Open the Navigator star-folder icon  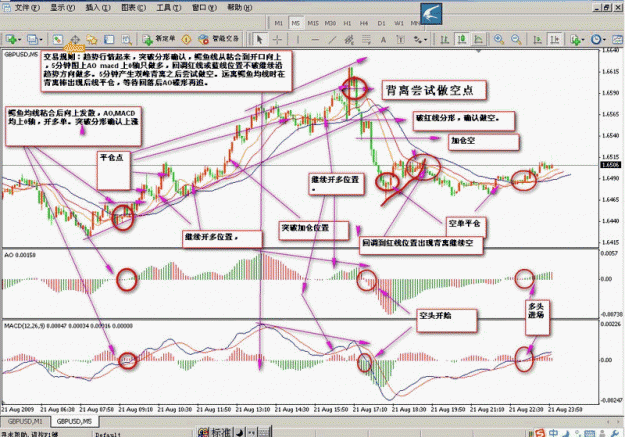point(92,39)
